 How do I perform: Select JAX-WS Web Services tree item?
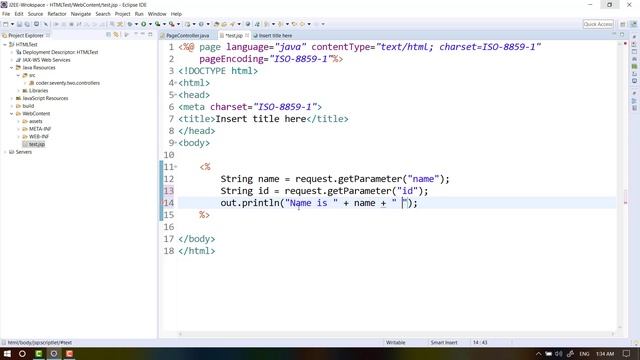tap(46, 60)
